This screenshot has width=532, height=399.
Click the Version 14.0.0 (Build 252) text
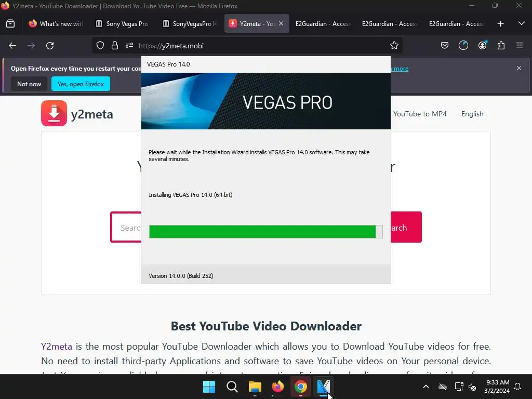click(x=181, y=276)
